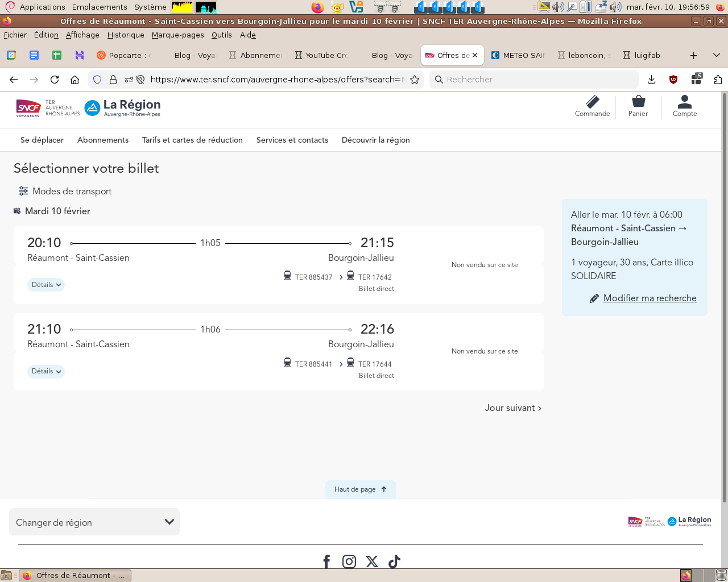Click the Rechercher search field
Screen dimensions: 728x582
pyautogui.click(x=535, y=80)
